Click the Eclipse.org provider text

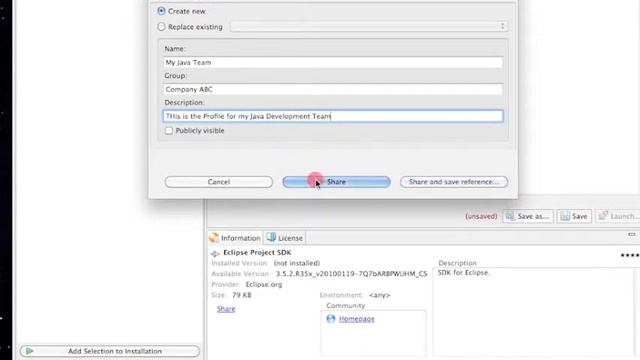pos(264,284)
